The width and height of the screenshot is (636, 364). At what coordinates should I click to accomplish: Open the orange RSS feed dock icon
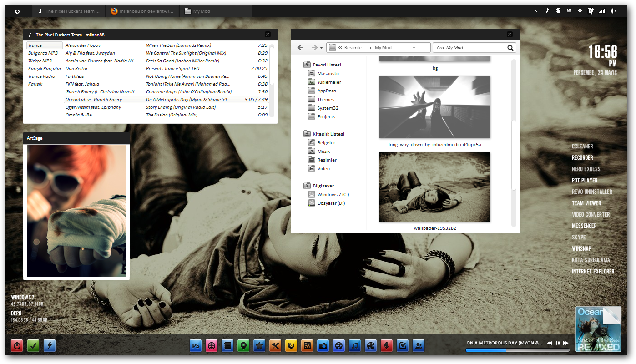(x=307, y=346)
